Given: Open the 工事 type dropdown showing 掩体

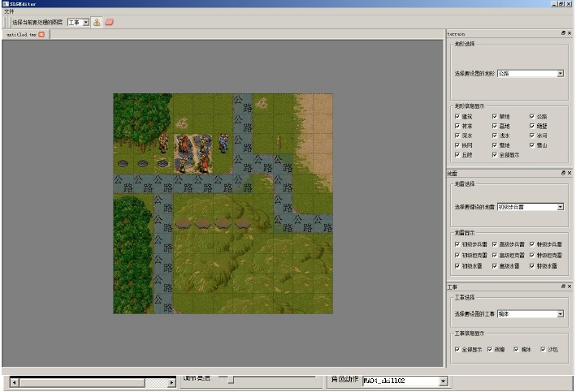Looking at the screenshot, I should coord(531,314).
